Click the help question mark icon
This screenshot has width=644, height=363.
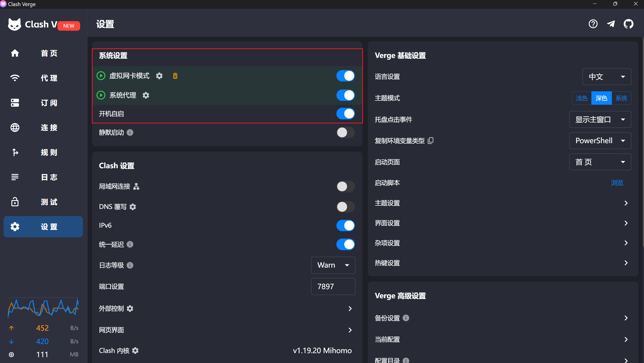coord(593,24)
